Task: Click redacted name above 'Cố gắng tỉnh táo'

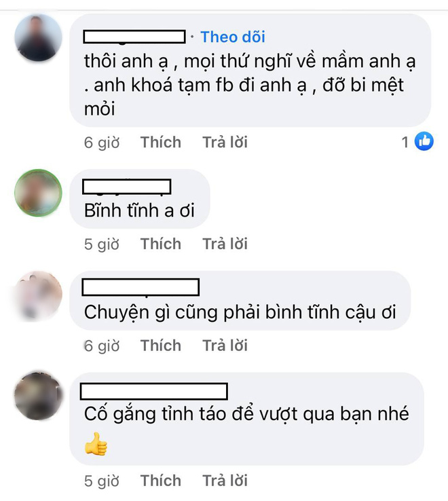Action: (153, 392)
